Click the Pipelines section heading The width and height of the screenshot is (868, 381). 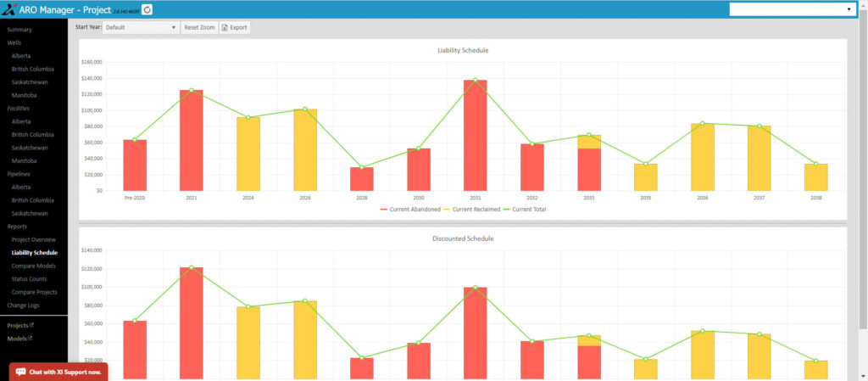pos(19,174)
